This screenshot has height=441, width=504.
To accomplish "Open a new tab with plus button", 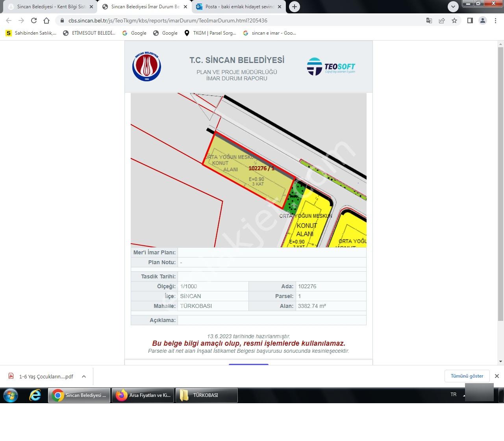I will point(294,7).
